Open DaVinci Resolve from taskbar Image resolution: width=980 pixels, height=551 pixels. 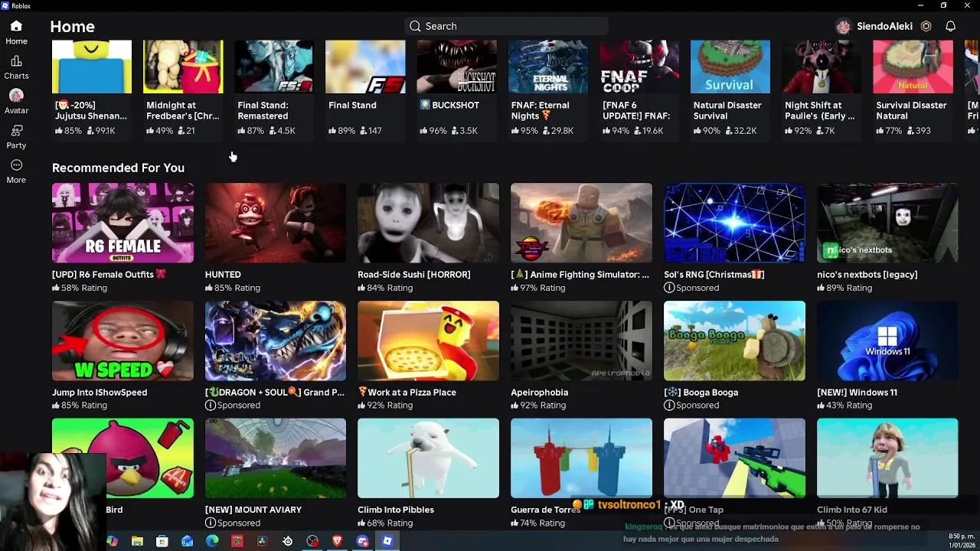262,541
